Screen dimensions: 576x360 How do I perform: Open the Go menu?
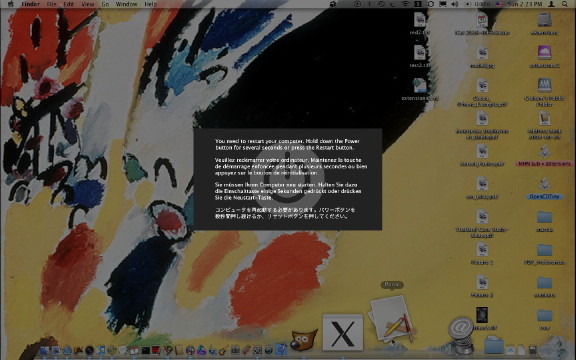point(105,4)
